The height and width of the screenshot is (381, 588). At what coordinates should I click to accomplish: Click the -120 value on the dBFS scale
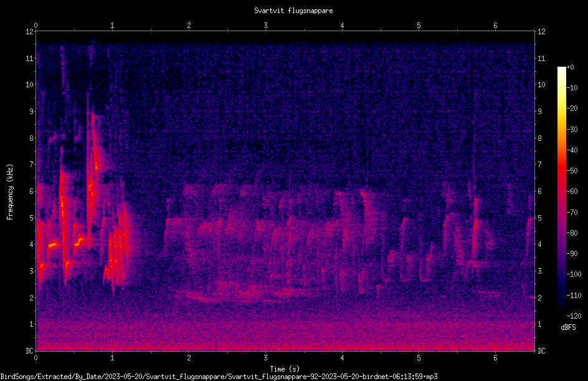tap(574, 316)
